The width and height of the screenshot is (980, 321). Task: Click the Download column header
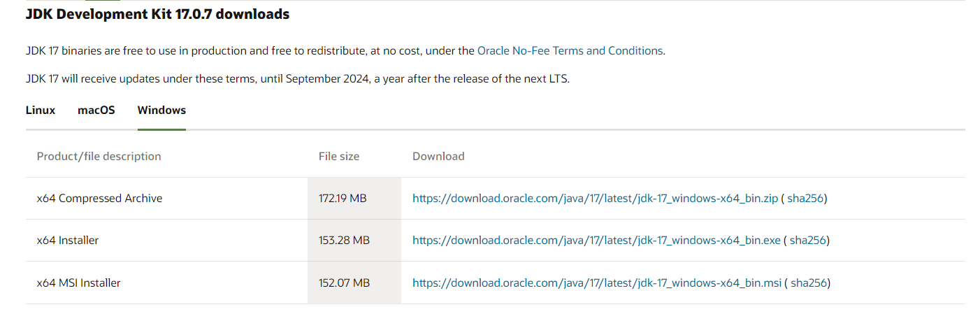(438, 157)
